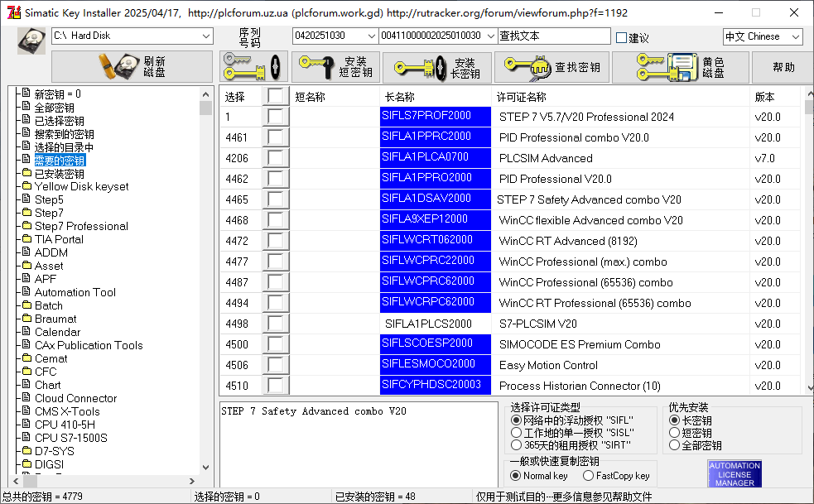Click the 查找文本 search text field

click(553, 36)
